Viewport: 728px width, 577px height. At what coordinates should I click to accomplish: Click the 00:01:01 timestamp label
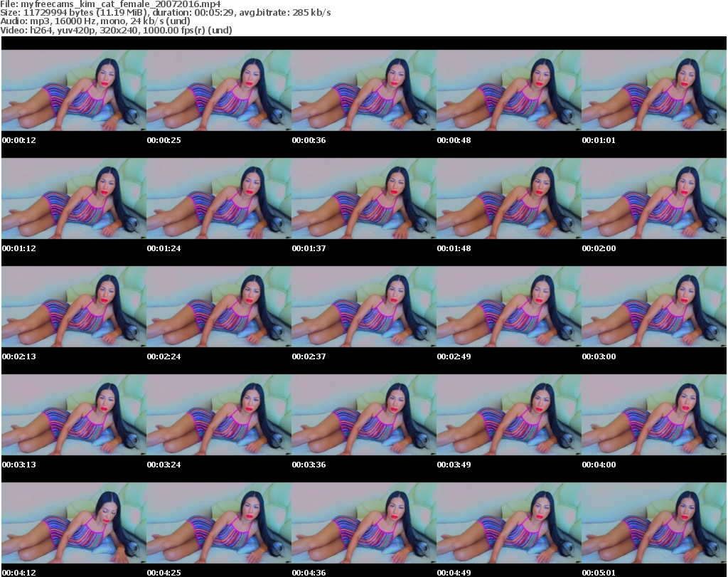[x=599, y=140]
